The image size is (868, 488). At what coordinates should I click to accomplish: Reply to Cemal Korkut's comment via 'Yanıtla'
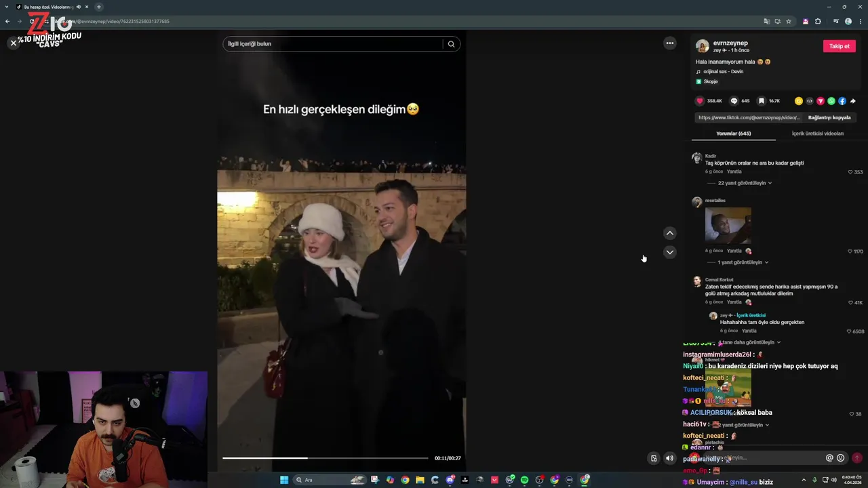[734, 302]
